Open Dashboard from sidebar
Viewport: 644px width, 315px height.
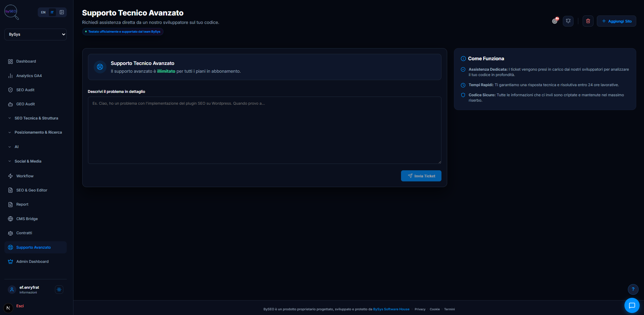(x=35, y=61)
